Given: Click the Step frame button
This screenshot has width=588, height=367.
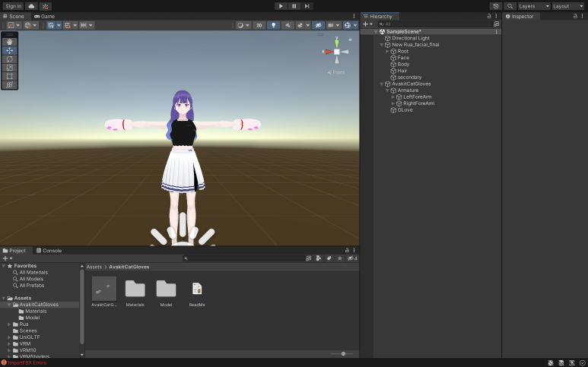Looking at the screenshot, I should [x=307, y=6].
